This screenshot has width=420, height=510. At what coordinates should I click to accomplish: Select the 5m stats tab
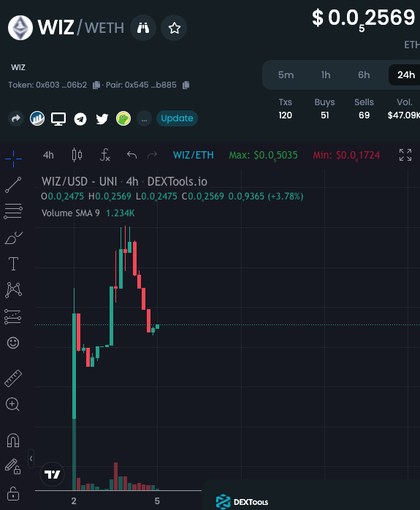click(x=286, y=75)
